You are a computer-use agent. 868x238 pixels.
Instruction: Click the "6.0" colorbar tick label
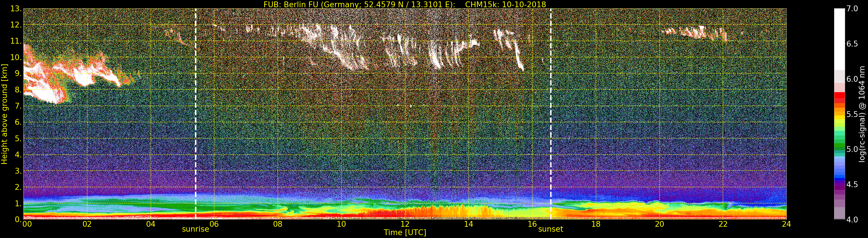point(852,79)
